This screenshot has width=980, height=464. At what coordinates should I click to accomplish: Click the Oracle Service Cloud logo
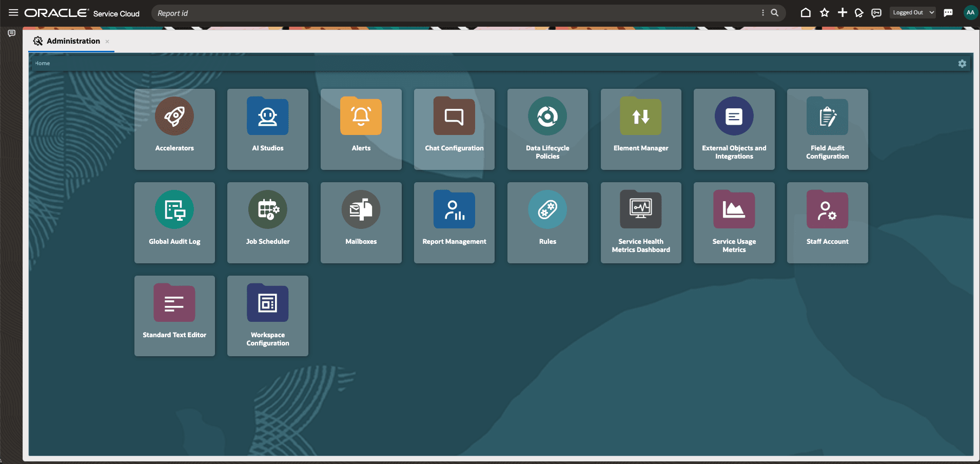click(x=82, y=13)
